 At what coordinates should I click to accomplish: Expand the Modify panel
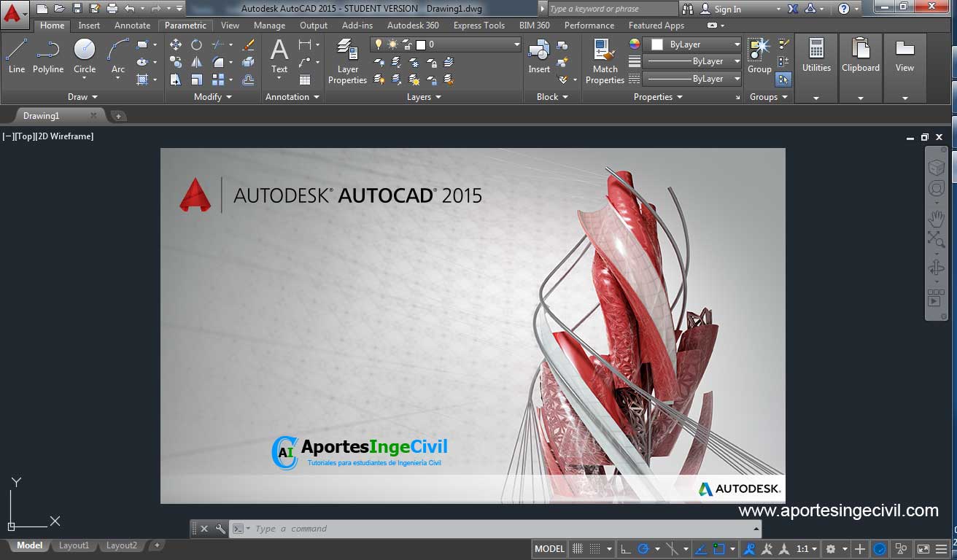coord(213,97)
